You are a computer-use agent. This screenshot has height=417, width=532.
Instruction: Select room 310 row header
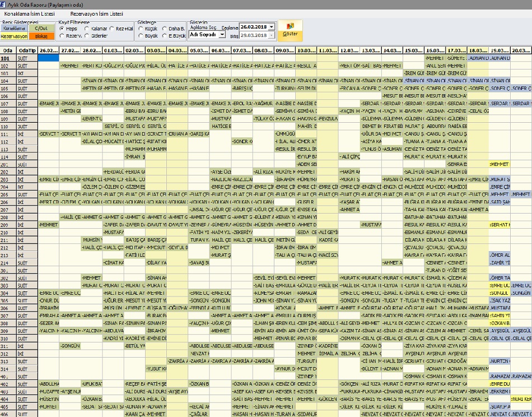8,339
